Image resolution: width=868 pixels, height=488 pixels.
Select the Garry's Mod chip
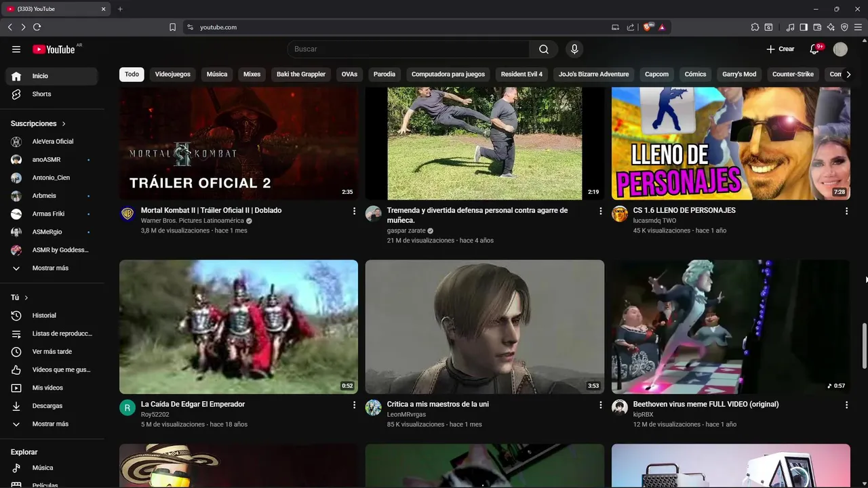tap(739, 75)
